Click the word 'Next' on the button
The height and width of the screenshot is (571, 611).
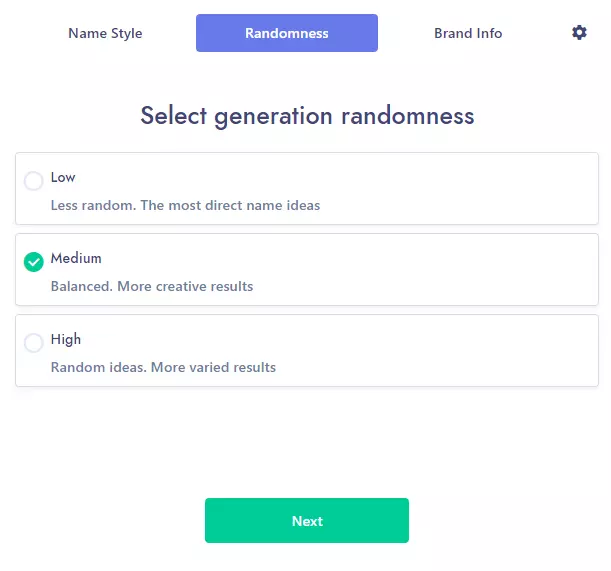(x=307, y=521)
